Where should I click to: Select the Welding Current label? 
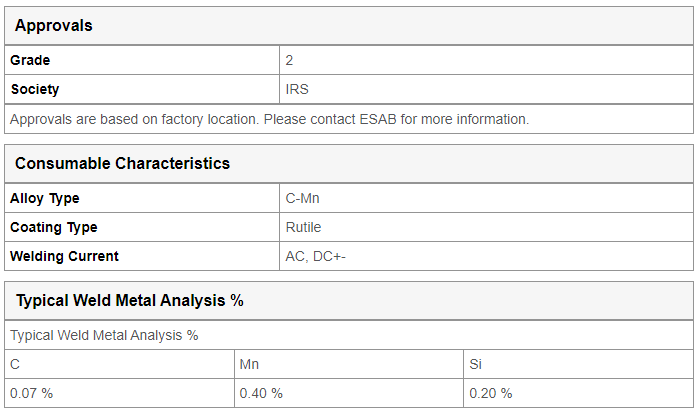pos(64,256)
